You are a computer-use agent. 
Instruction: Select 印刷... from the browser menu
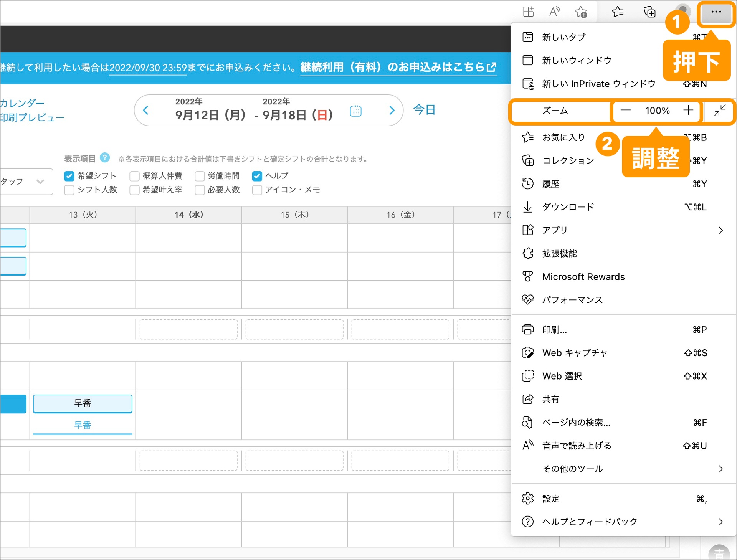(554, 330)
